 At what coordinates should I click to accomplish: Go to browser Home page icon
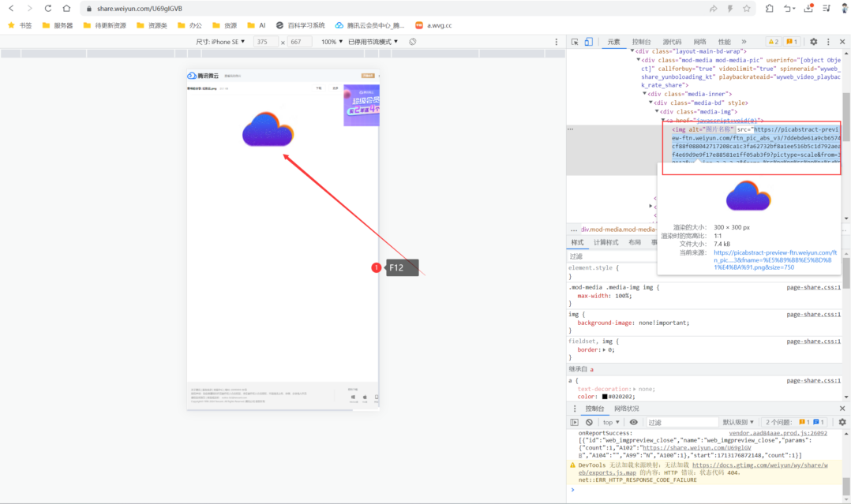[x=66, y=8]
